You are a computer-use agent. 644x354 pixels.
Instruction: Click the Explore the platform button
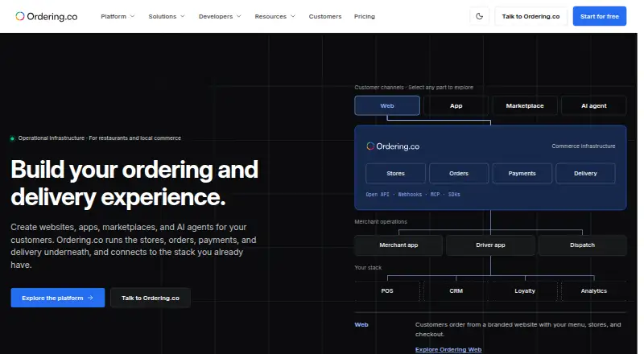point(57,298)
